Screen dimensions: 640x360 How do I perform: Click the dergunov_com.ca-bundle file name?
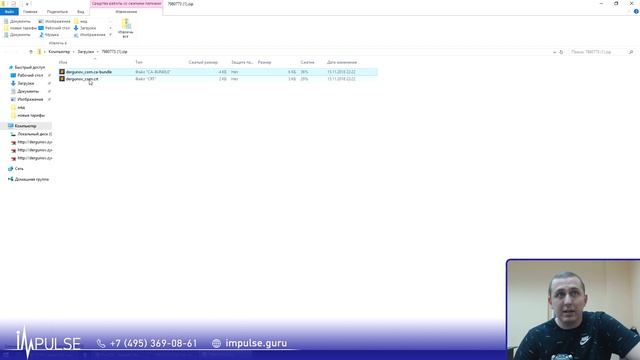[x=89, y=72]
